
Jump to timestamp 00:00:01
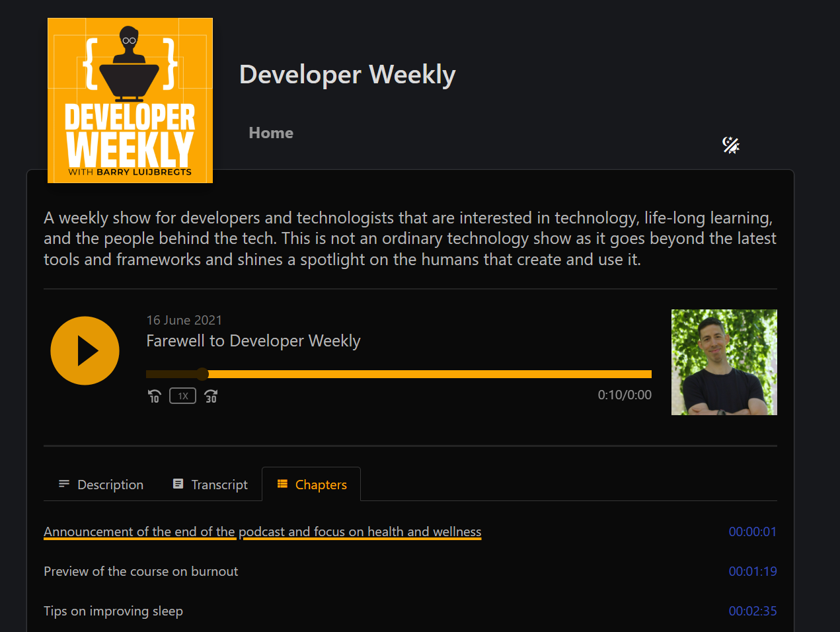(753, 532)
